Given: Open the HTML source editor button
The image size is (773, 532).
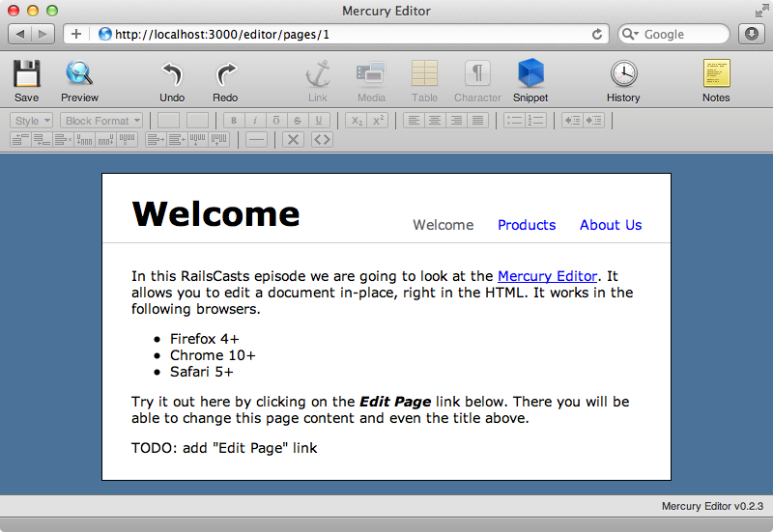Looking at the screenshot, I should tap(322, 140).
